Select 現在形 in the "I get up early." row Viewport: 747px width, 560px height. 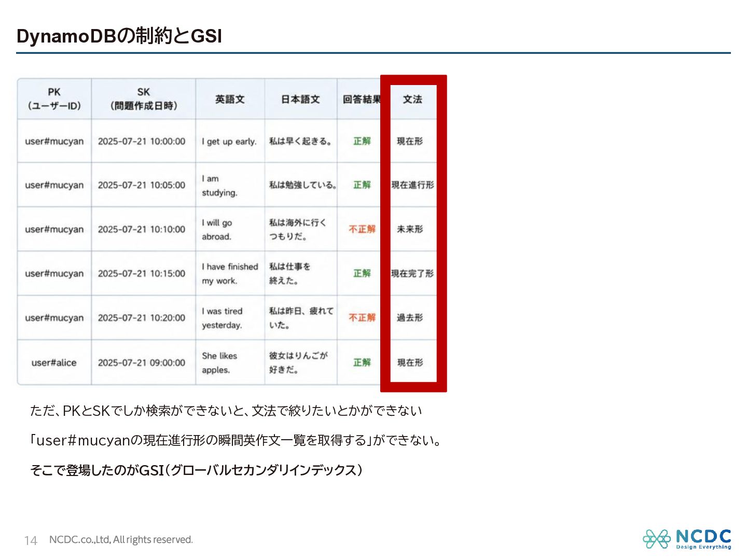coord(410,141)
